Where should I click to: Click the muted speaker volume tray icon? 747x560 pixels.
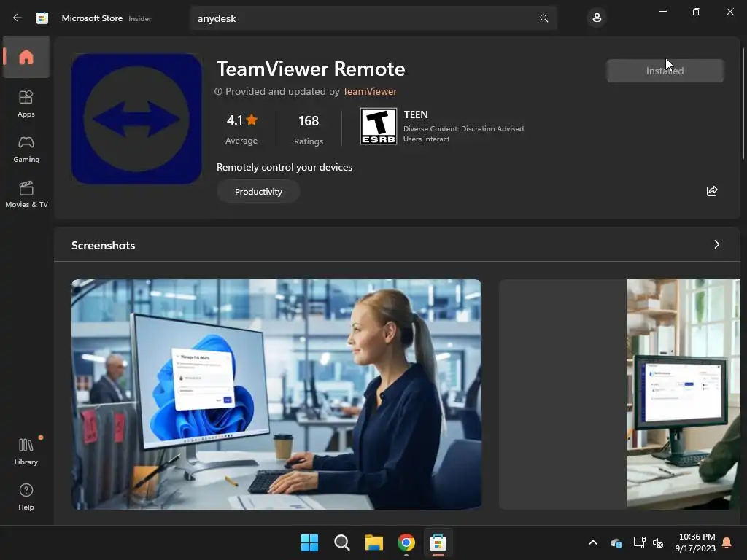pos(658,542)
